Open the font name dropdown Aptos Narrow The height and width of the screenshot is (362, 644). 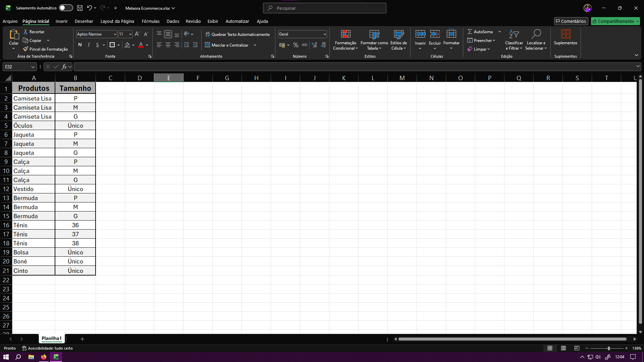[x=115, y=34]
